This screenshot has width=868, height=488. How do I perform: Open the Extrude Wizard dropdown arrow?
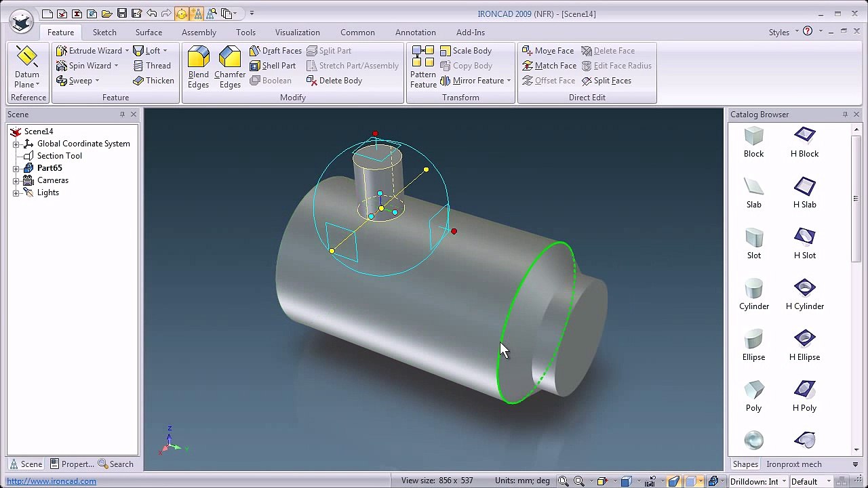(127, 51)
